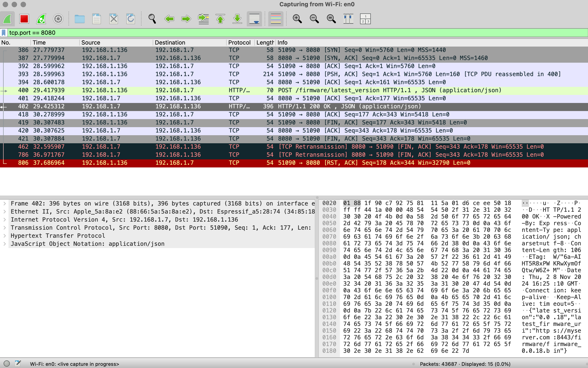Toggle packet list colorization
Viewport: 588px width, 368px height.
click(276, 19)
